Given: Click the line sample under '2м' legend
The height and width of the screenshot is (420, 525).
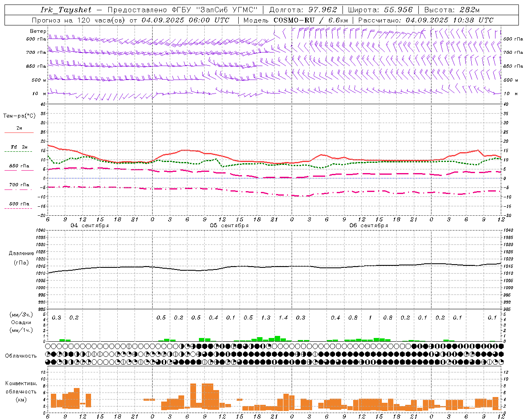Looking at the screenshot, I should 18,133.
